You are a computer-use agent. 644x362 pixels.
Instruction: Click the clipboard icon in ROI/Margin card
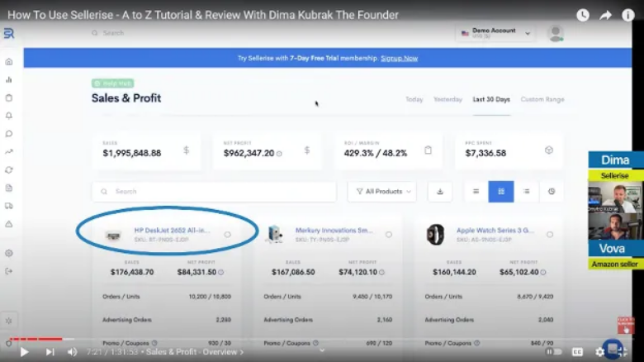click(428, 150)
